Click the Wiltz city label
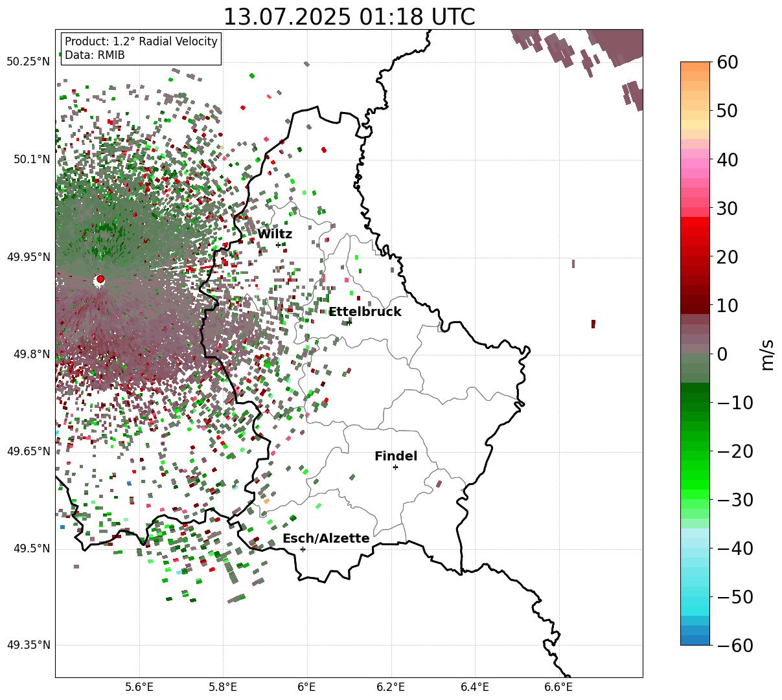782x700 pixels. pos(275,234)
